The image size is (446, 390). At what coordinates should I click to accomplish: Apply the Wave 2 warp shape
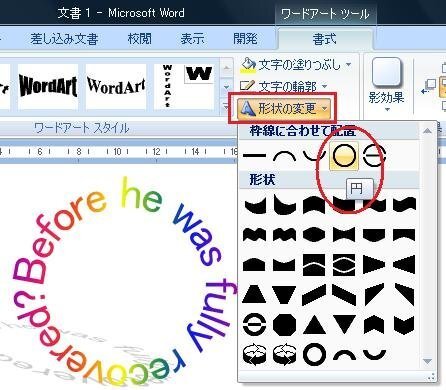click(x=404, y=204)
